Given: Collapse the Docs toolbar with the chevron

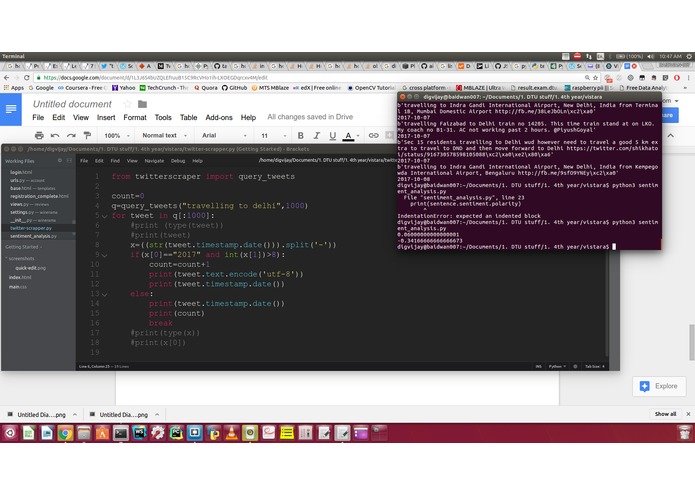Looking at the screenshot, I should click(x=671, y=136).
